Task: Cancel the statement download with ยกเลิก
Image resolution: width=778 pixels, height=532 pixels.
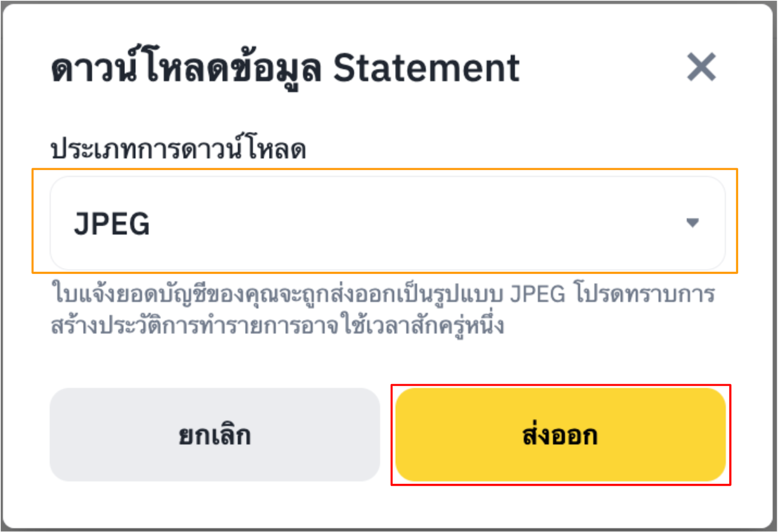Action: 214,435
